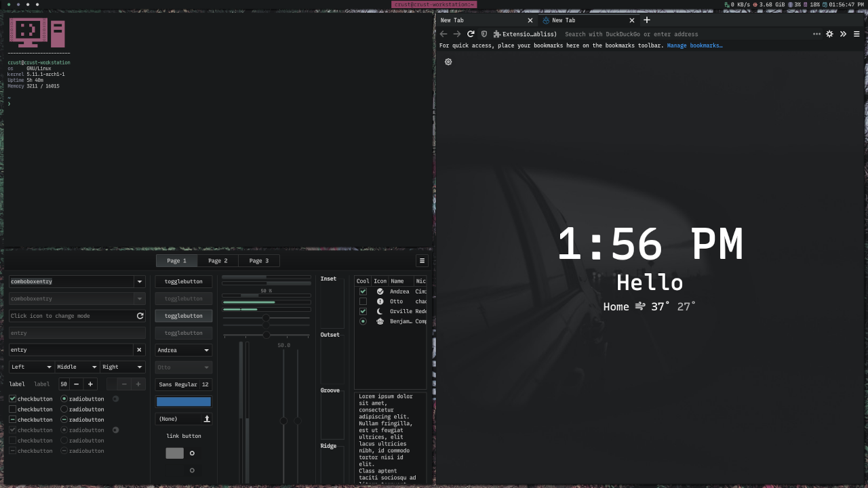
Task: Expand the toolbar overflow chevron menu
Action: pos(843,34)
